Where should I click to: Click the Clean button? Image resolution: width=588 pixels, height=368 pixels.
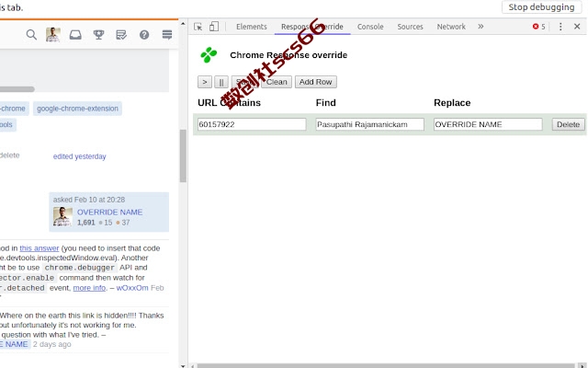click(x=277, y=82)
